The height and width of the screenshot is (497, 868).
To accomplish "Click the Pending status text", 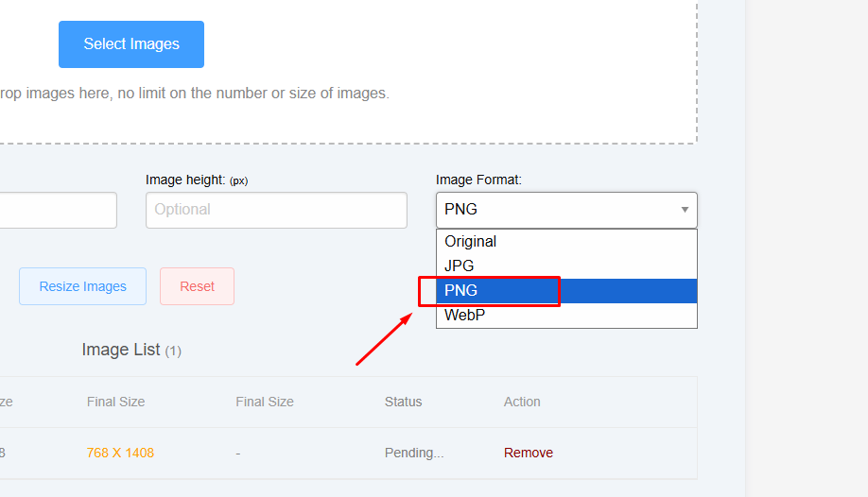I will click(414, 453).
